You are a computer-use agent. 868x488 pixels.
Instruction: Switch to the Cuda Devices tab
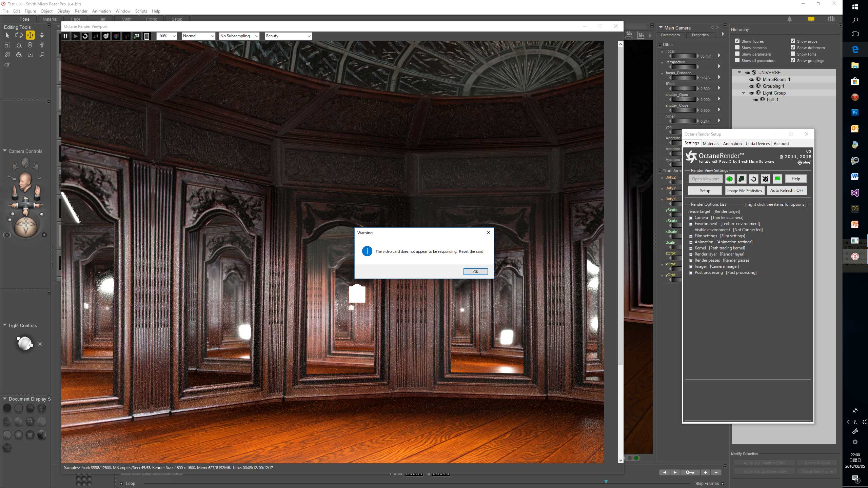(x=757, y=144)
